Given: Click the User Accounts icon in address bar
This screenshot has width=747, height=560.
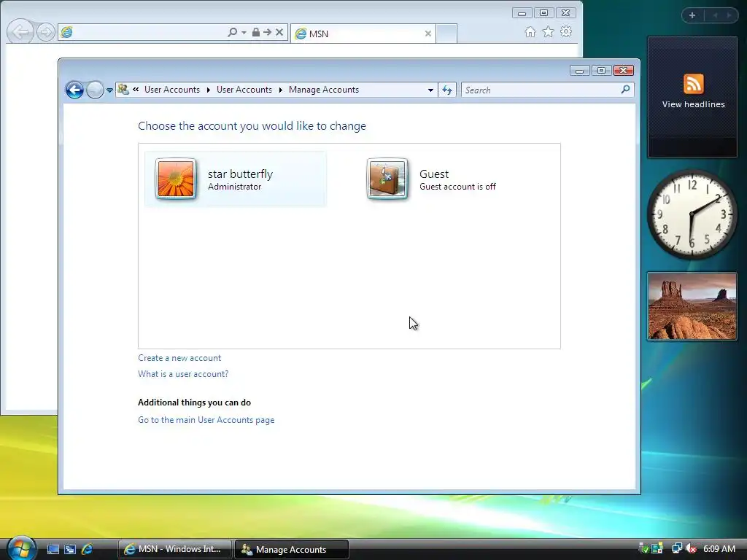Looking at the screenshot, I should click(123, 90).
